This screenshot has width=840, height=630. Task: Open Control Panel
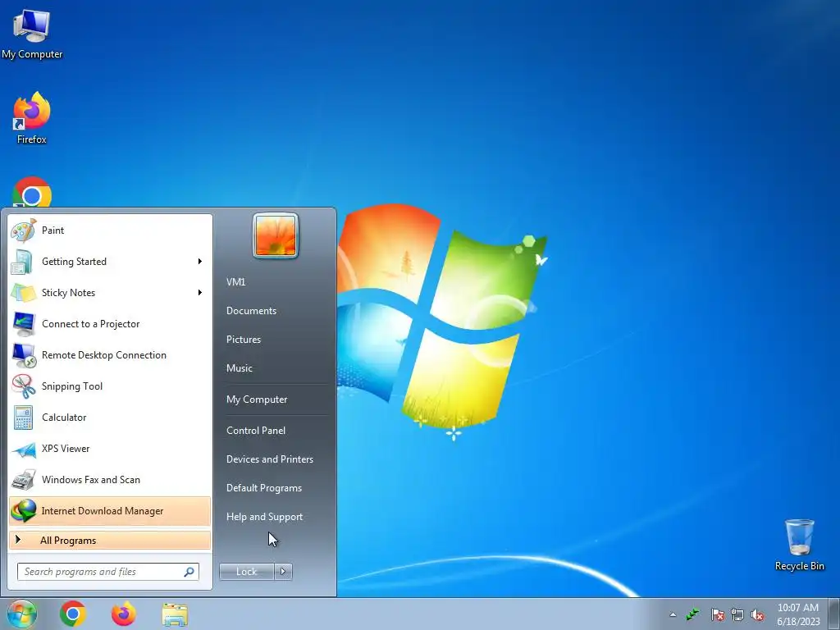256,431
